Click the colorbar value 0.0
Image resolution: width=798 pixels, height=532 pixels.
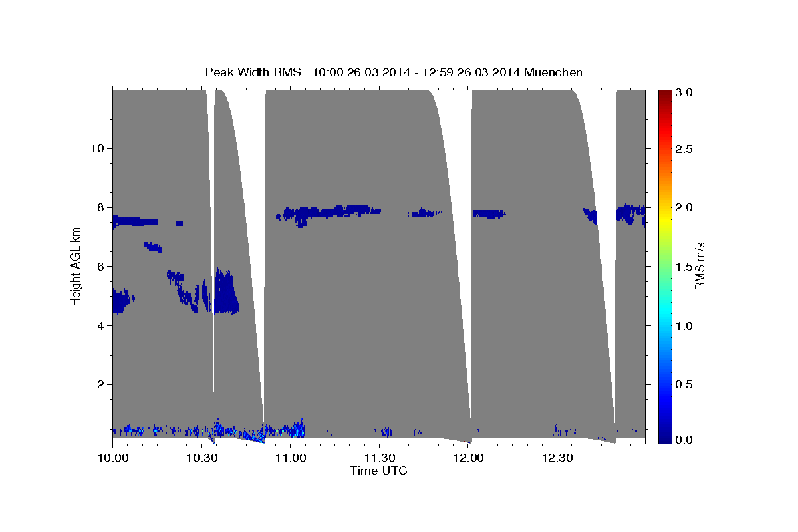click(x=686, y=440)
